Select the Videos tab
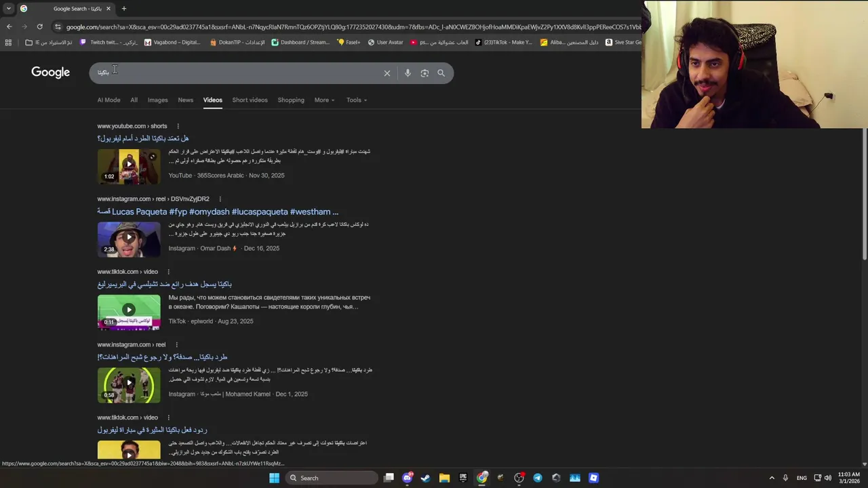 (212, 100)
